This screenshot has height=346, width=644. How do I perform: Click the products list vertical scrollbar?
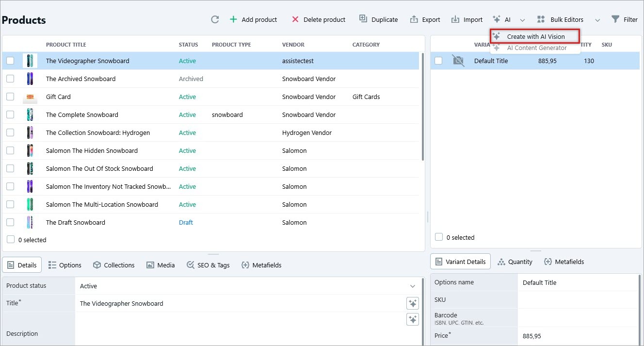(x=423, y=107)
